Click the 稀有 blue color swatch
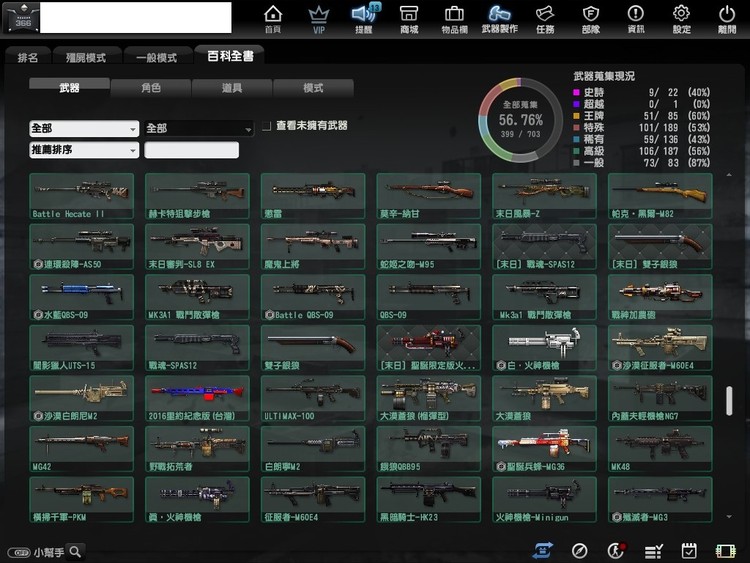750x563 pixels. [x=576, y=139]
